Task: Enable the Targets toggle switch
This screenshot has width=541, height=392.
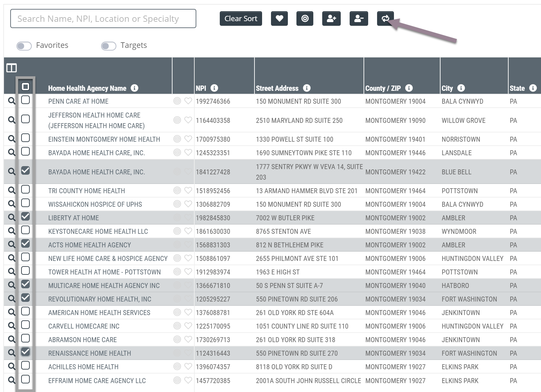Action: point(109,46)
